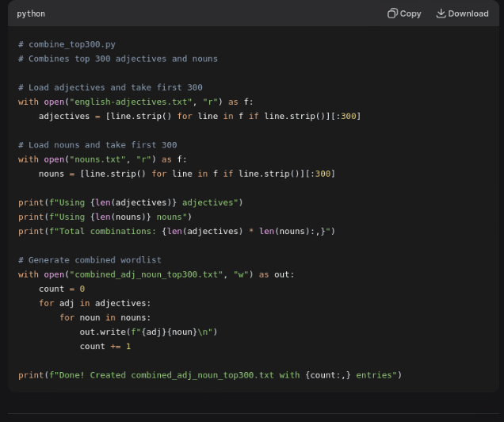Click the "english-adjectives.txt" string

(x=128, y=102)
